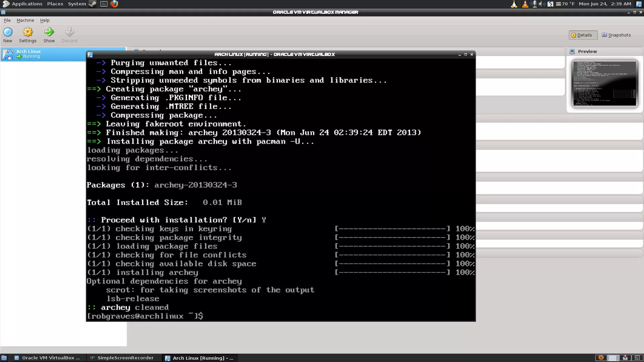Select the Arch Linux VM in the list
Screen dimensions: 644x362
(x=44, y=54)
